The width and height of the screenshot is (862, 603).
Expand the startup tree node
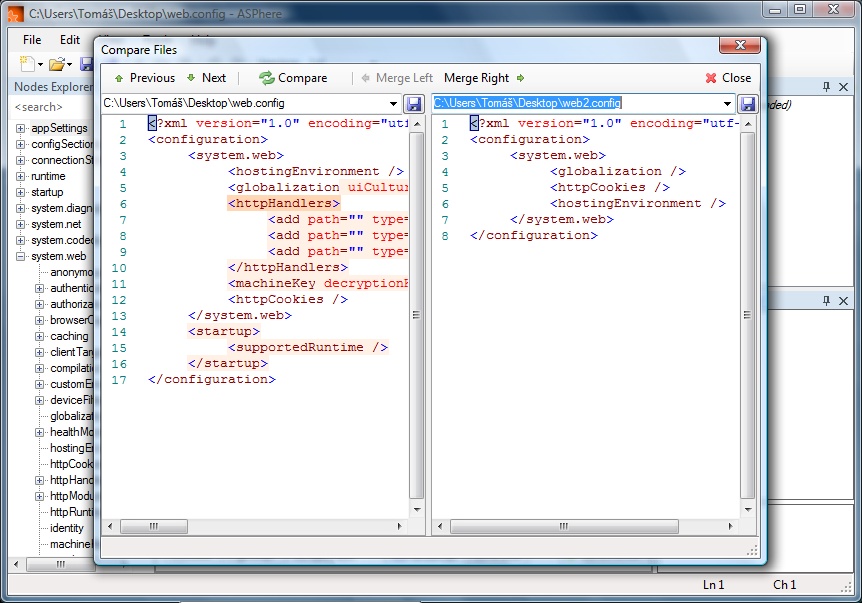tap(20, 192)
